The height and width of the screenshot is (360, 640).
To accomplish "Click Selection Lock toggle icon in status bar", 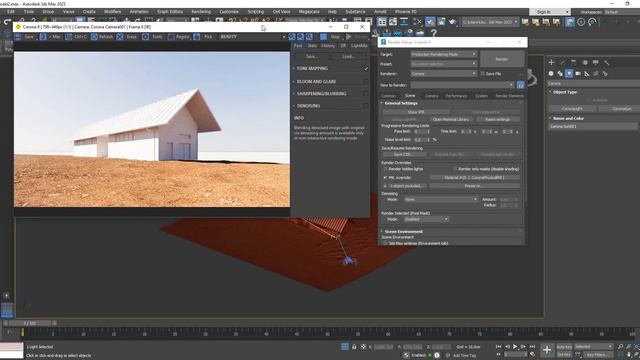I will (x=354, y=347).
